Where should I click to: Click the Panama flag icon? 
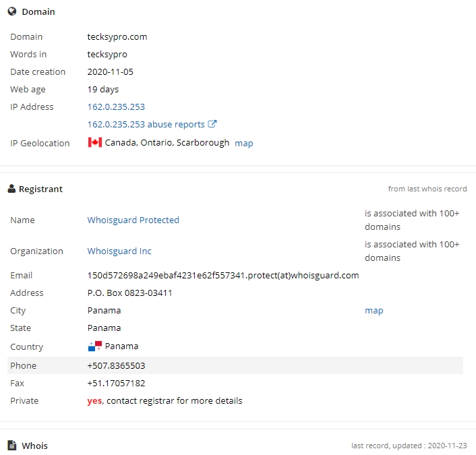94,346
